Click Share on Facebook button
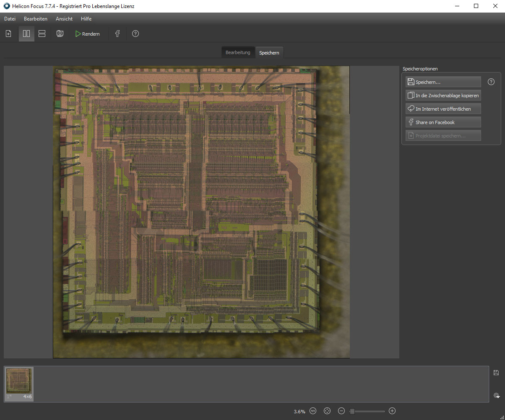505x420 pixels. (443, 122)
